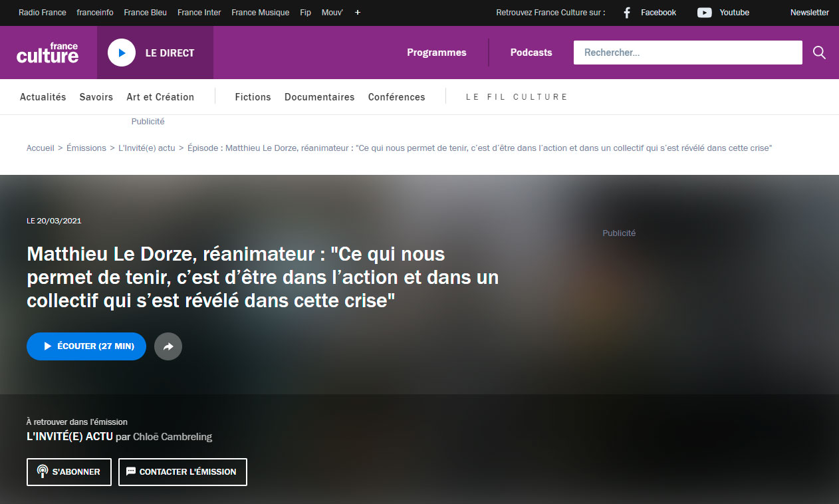Subscribe with the S'abonner button
This screenshot has width=839, height=504.
click(69, 472)
